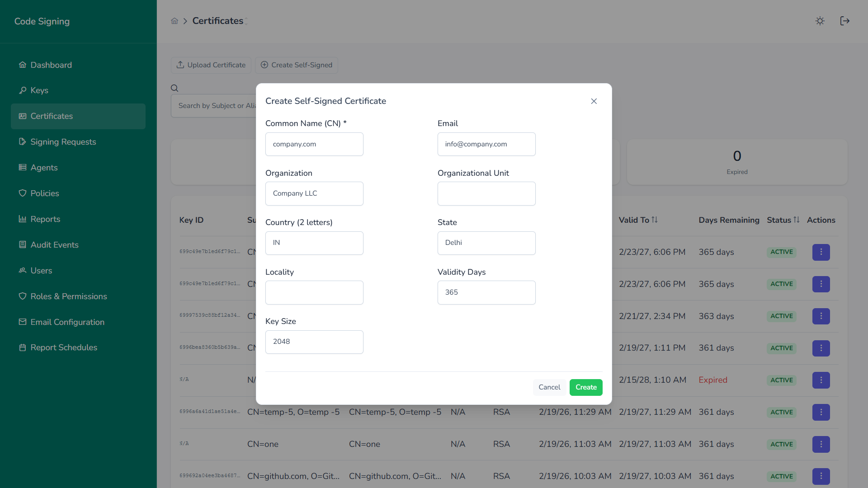
Task: Click the Common Name input with company.com
Action: (314, 144)
